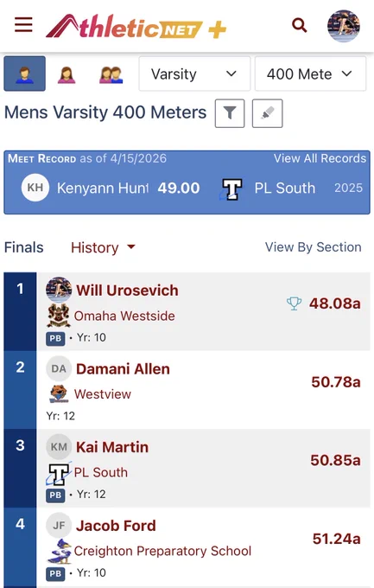The width and height of the screenshot is (374, 588).
Task: Click View By Section link
Action: click(314, 247)
